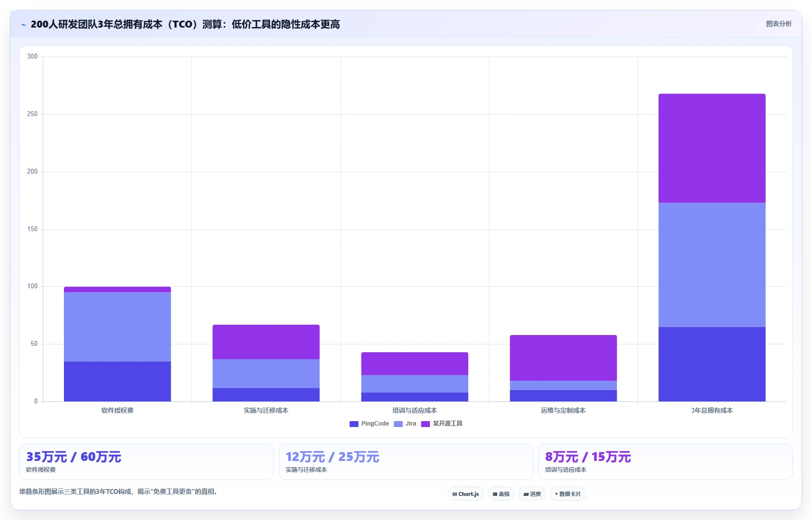Click the 进度 pill tag
812x520 pixels.
point(532,494)
